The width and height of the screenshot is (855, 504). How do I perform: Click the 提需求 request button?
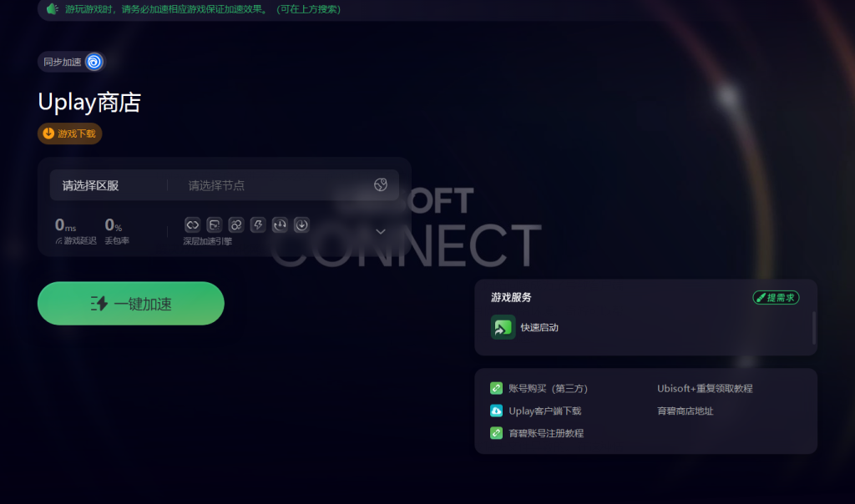tap(776, 298)
